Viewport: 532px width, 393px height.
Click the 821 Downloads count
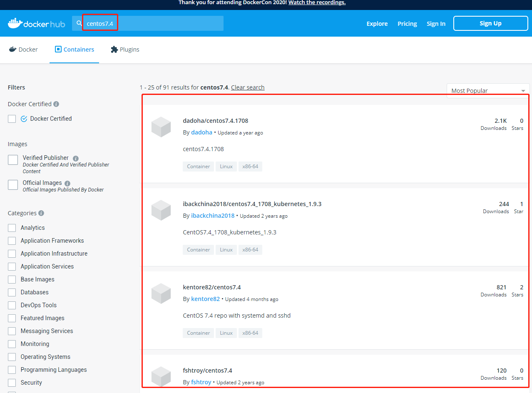(x=494, y=291)
